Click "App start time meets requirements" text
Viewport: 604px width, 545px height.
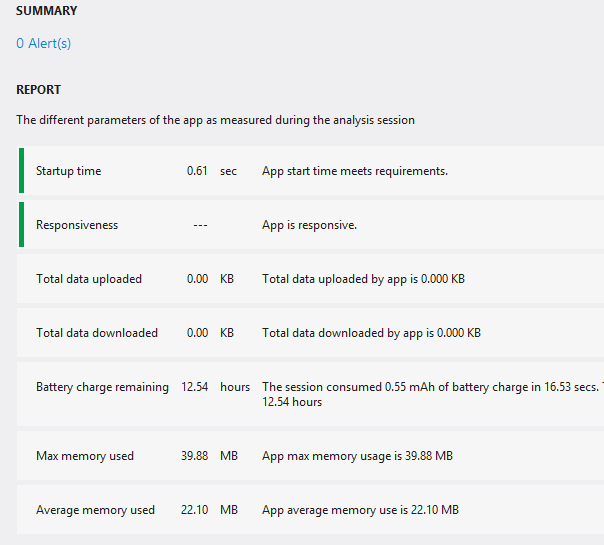pos(354,171)
